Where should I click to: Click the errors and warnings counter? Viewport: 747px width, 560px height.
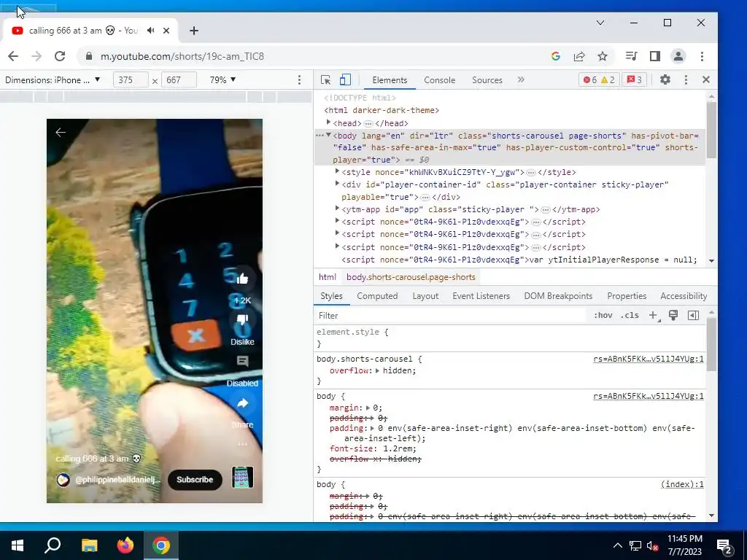(x=600, y=79)
